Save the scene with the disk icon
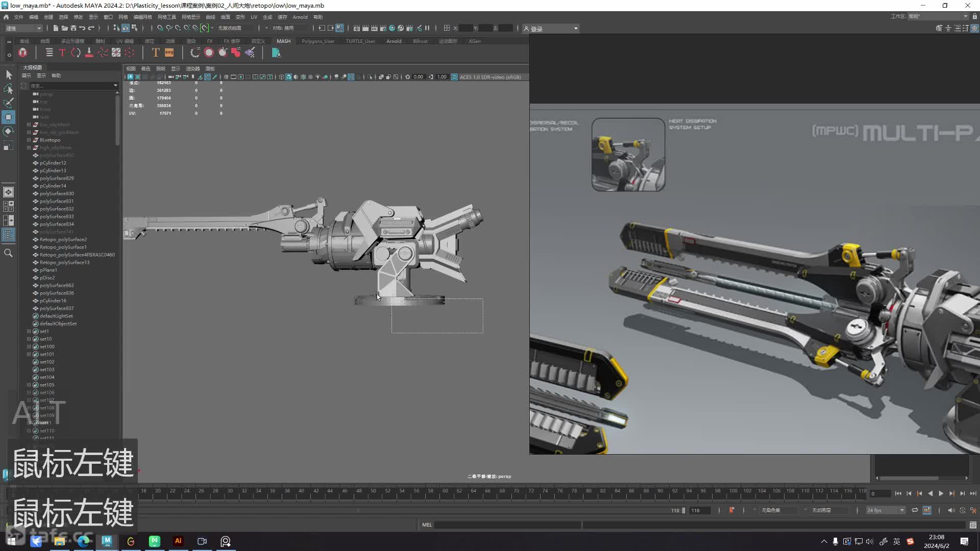The width and height of the screenshot is (980, 551). pos(73,28)
